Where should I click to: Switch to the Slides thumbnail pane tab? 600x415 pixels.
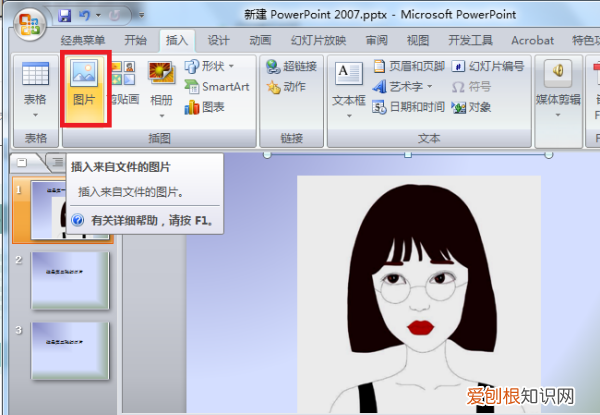(23, 163)
